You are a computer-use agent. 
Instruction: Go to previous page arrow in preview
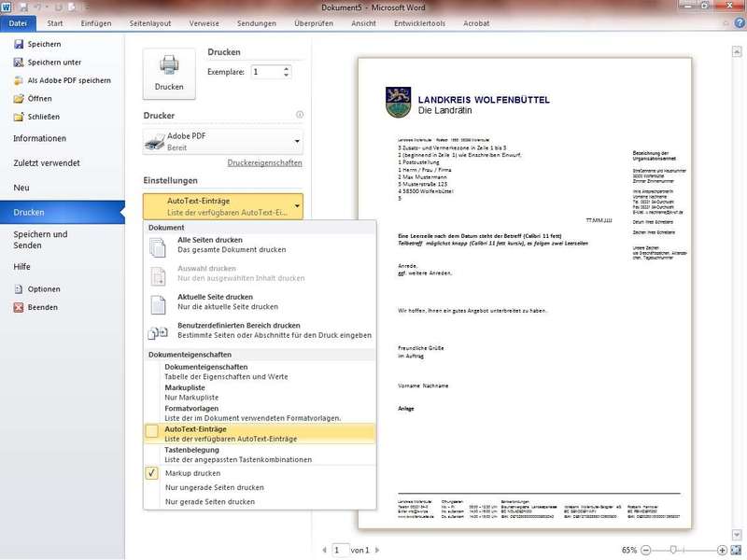pyautogui.click(x=324, y=550)
